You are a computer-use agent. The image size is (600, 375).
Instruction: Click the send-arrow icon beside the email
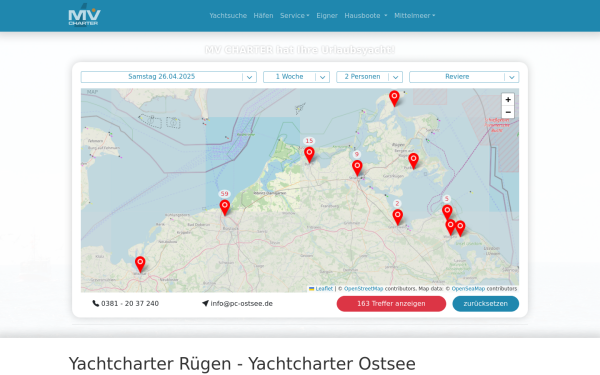pyautogui.click(x=205, y=303)
